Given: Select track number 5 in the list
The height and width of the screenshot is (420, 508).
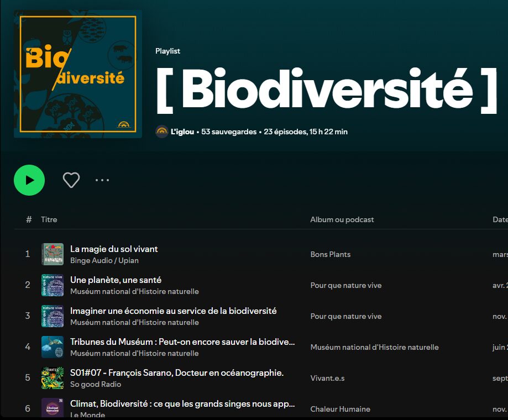Looking at the screenshot, I should coord(28,378).
